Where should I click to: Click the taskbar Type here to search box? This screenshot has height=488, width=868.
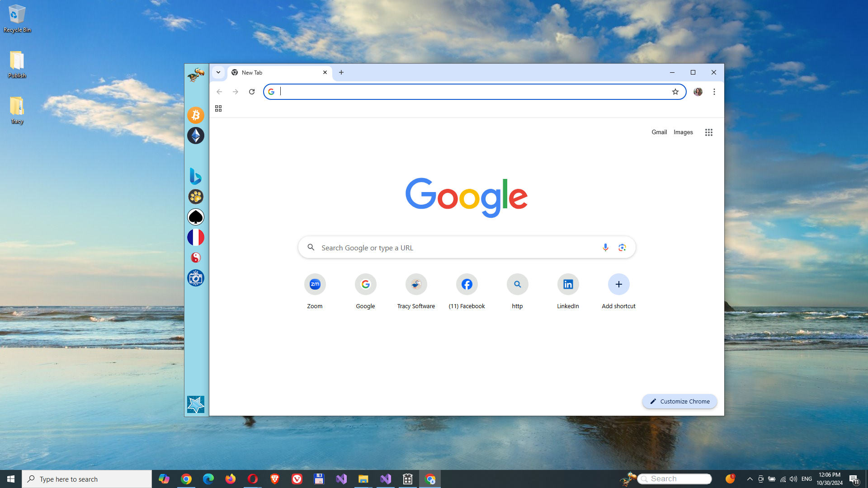pos(87,479)
